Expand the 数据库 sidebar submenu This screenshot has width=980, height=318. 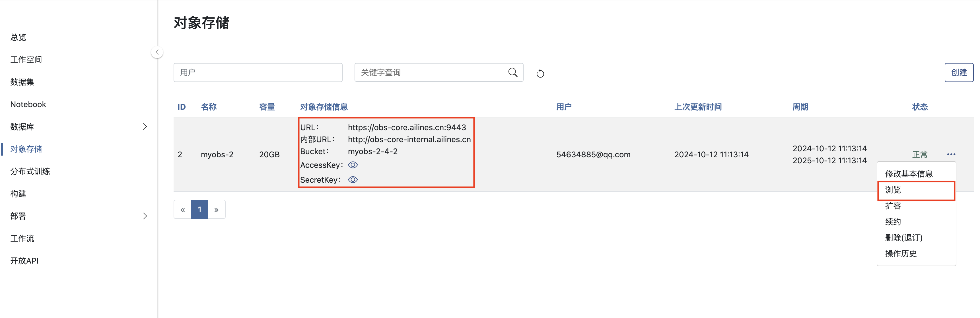point(145,127)
